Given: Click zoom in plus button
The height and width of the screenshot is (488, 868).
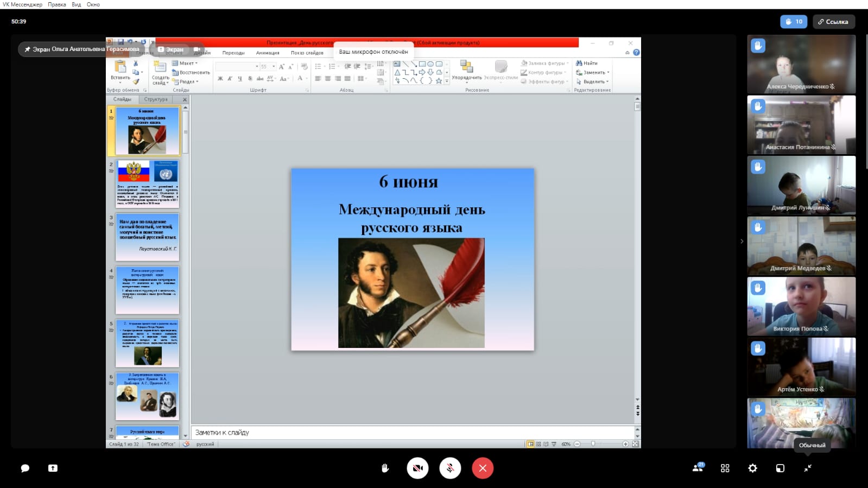Looking at the screenshot, I should [625, 444].
